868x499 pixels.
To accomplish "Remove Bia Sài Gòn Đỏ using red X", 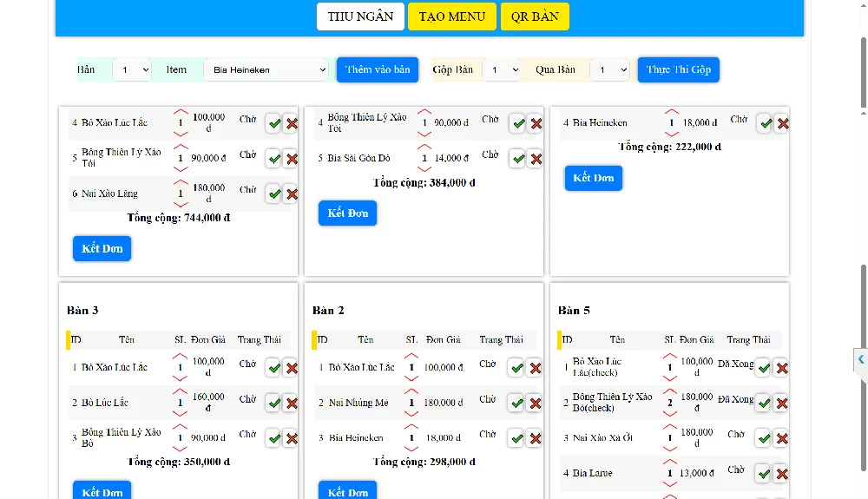I will [x=536, y=159].
